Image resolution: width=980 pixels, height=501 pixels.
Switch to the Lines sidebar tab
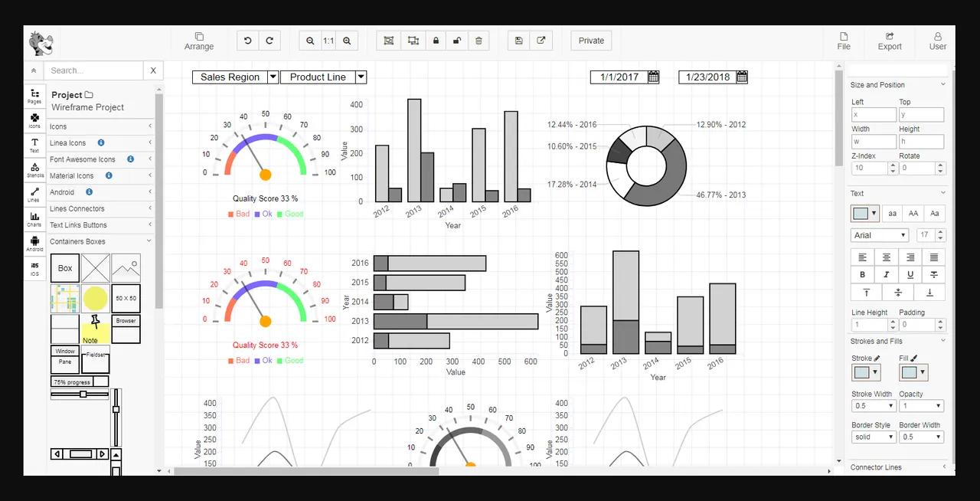point(34,194)
